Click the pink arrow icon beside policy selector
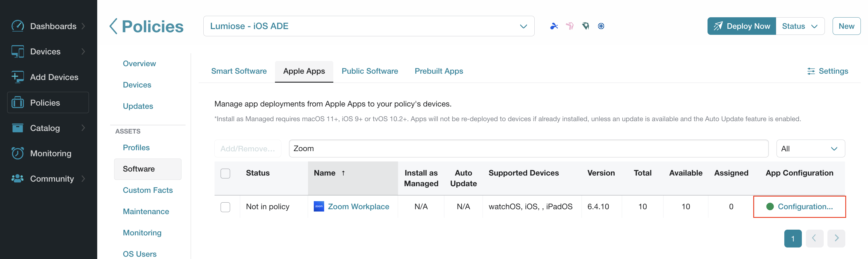The height and width of the screenshot is (259, 868). 570,26
